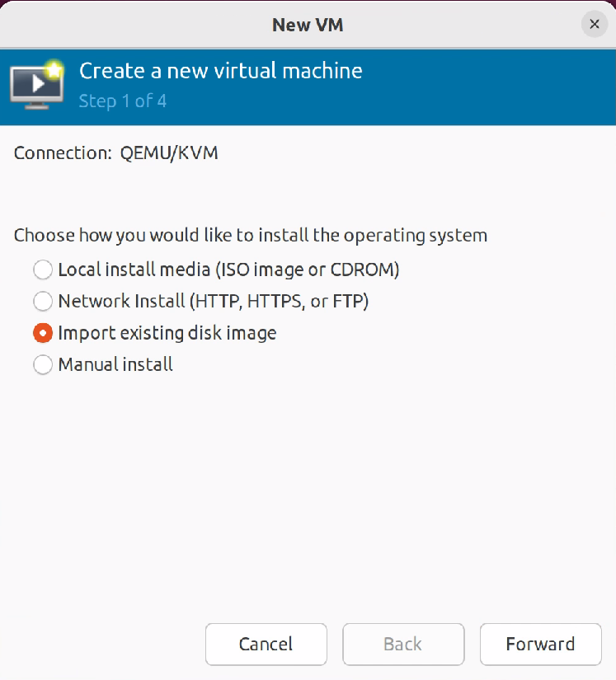This screenshot has height=680, width=616.
Task: Select the Local install media radio button
Action: click(42, 270)
